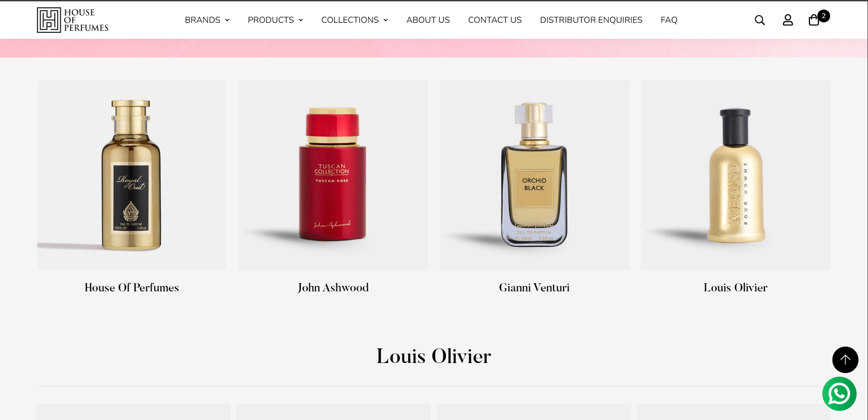Click the House of Perfumes logo

73,20
